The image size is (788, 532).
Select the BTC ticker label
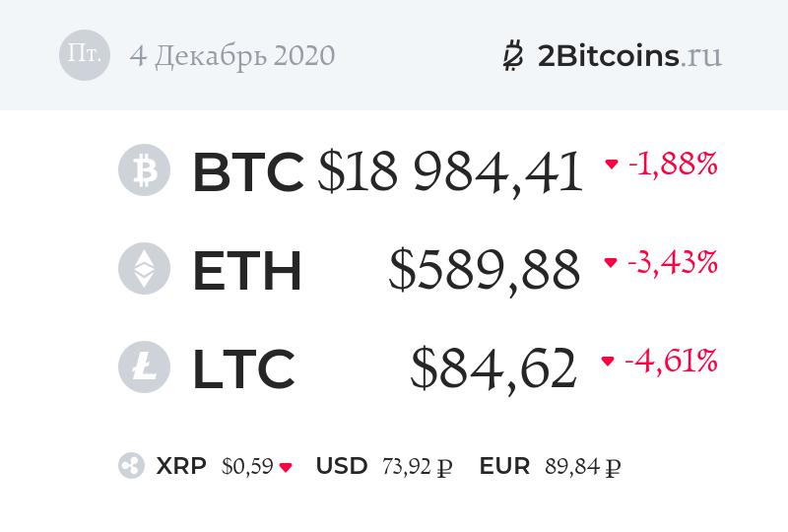point(247,172)
